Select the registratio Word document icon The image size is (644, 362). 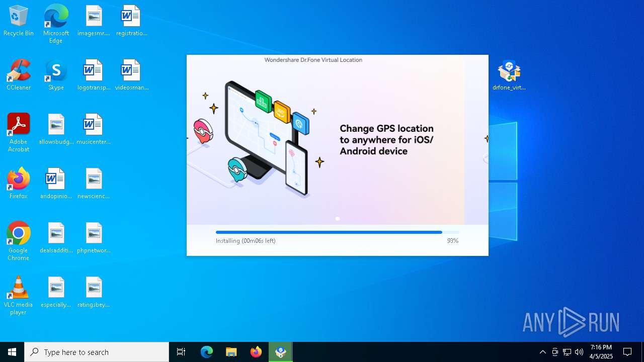[x=131, y=21]
